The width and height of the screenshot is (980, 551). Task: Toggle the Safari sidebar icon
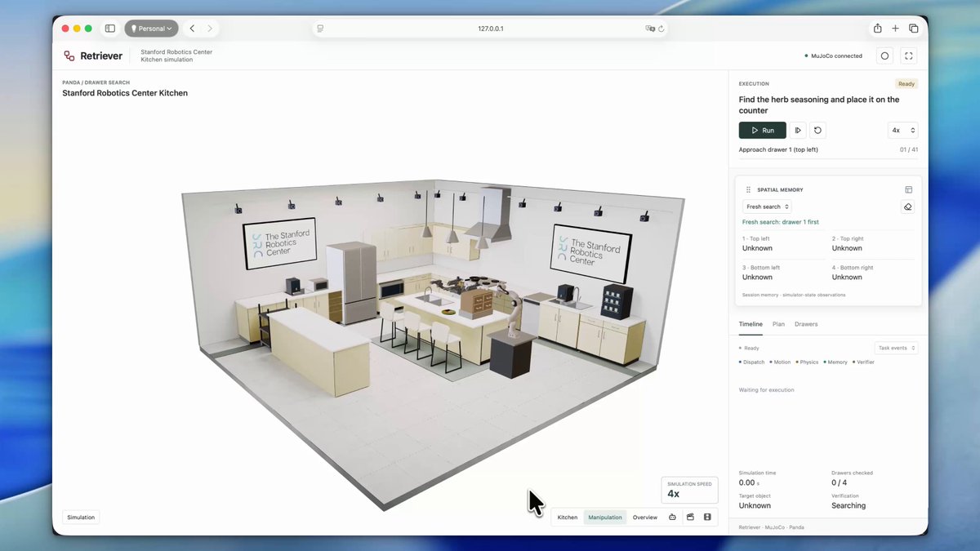tap(109, 29)
